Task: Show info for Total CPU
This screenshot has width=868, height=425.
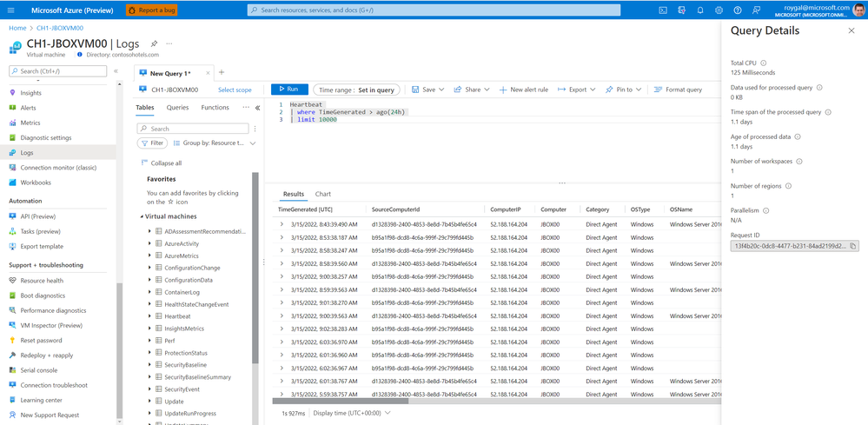Action: (x=764, y=63)
